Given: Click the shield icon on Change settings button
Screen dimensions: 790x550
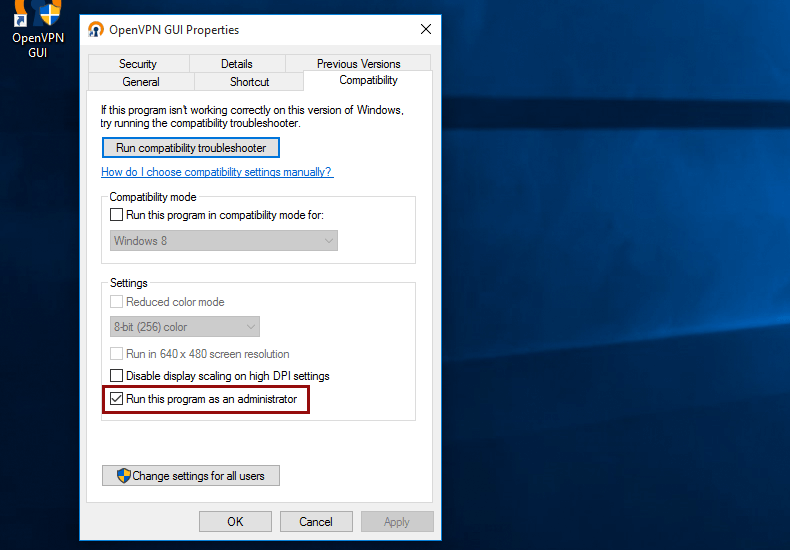Looking at the screenshot, I should (x=124, y=476).
